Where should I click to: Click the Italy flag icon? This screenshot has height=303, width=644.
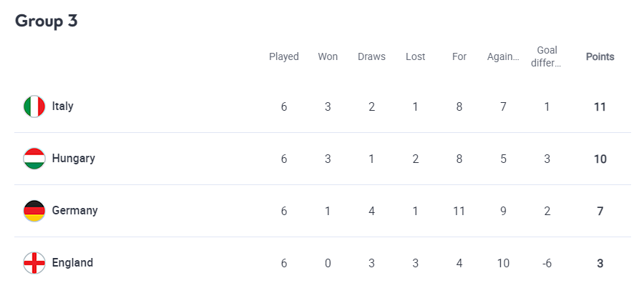(x=34, y=106)
